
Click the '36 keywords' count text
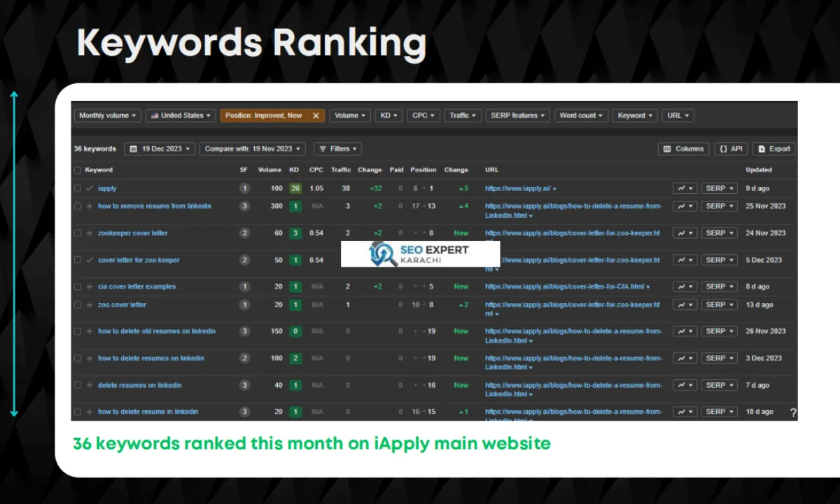tap(95, 149)
